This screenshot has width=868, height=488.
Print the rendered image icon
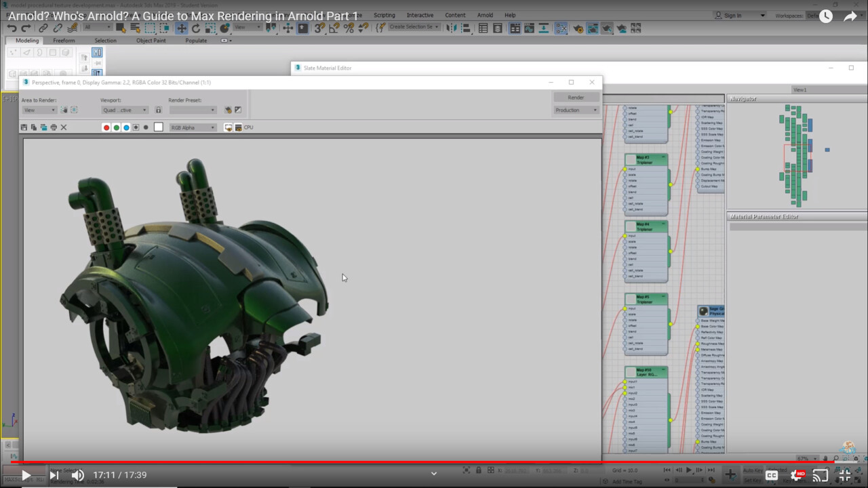click(x=54, y=127)
